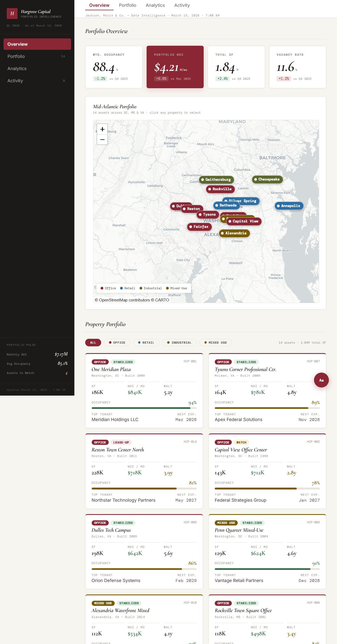This screenshot has height=644, width=337.
Task: Click the map zoom in plus button
Action: tap(102, 129)
